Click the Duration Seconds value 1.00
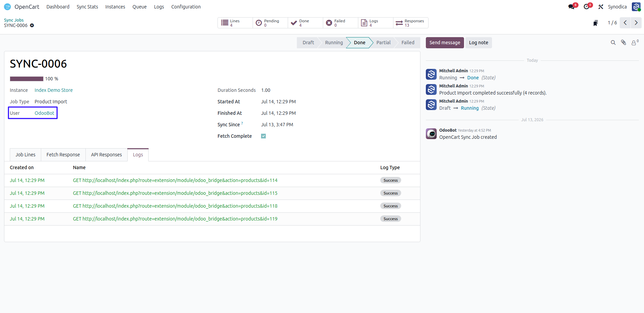This screenshot has width=644, height=313. (x=266, y=90)
